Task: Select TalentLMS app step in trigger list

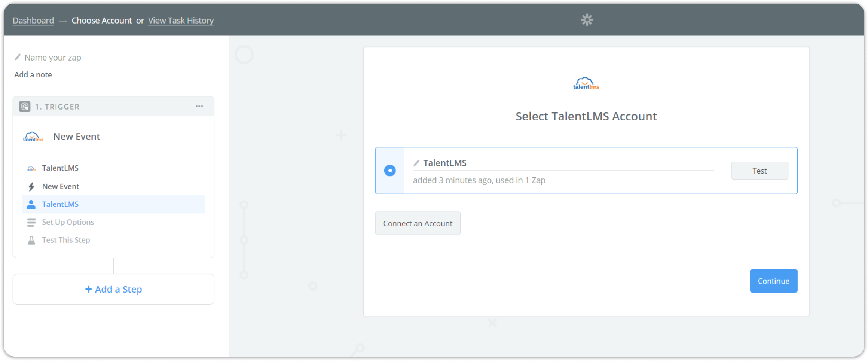Action: click(x=60, y=168)
